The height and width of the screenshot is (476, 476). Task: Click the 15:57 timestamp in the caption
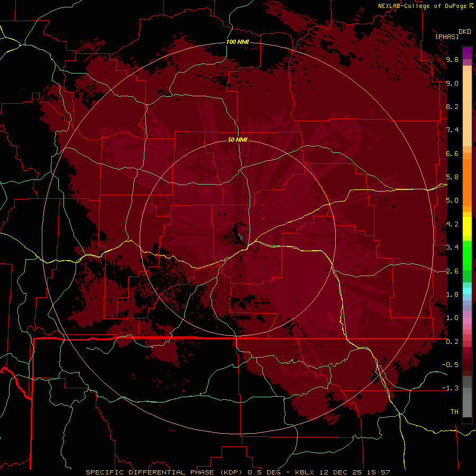pyautogui.click(x=378, y=472)
